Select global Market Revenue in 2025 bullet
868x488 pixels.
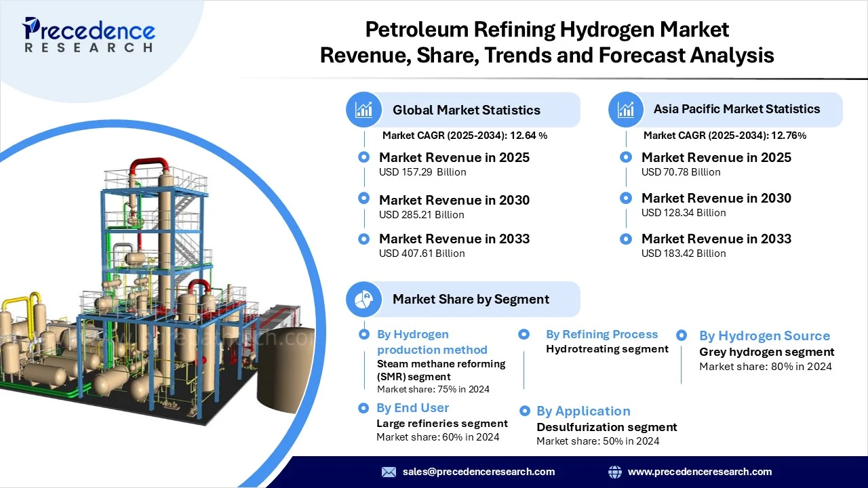364,157
